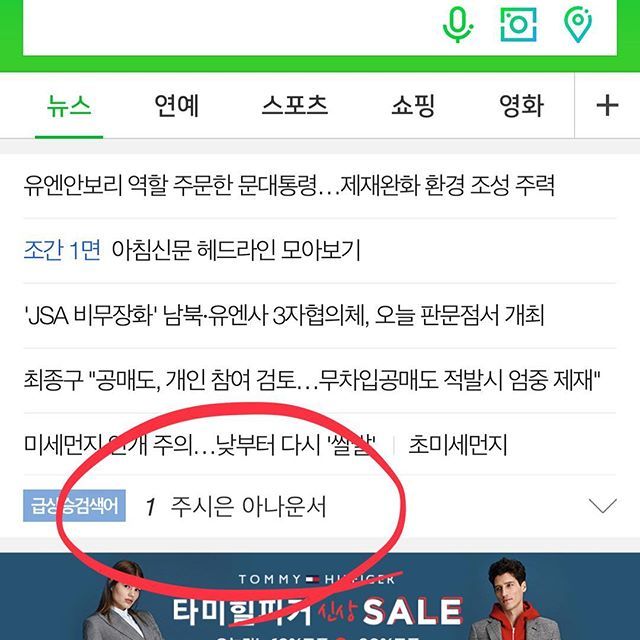The image size is (640, 640).
Task: Tap the 초미세먼지 related link
Action: (x=458, y=444)
